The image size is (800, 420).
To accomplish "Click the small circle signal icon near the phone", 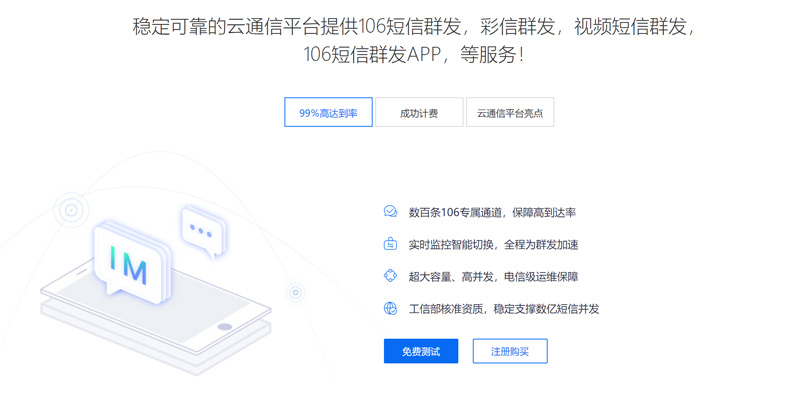I will pyautogui.click(x=295, y=292).
